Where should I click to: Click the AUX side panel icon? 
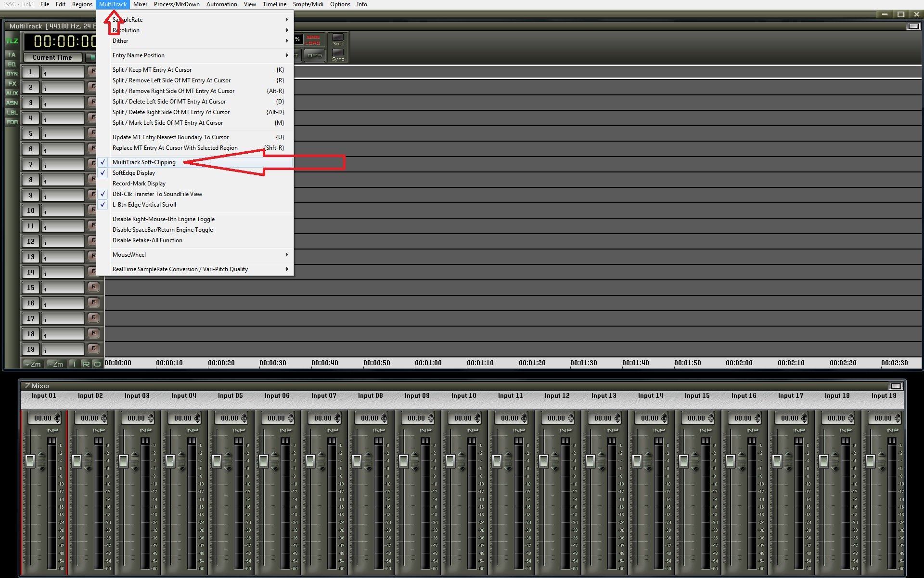[12, 93]
